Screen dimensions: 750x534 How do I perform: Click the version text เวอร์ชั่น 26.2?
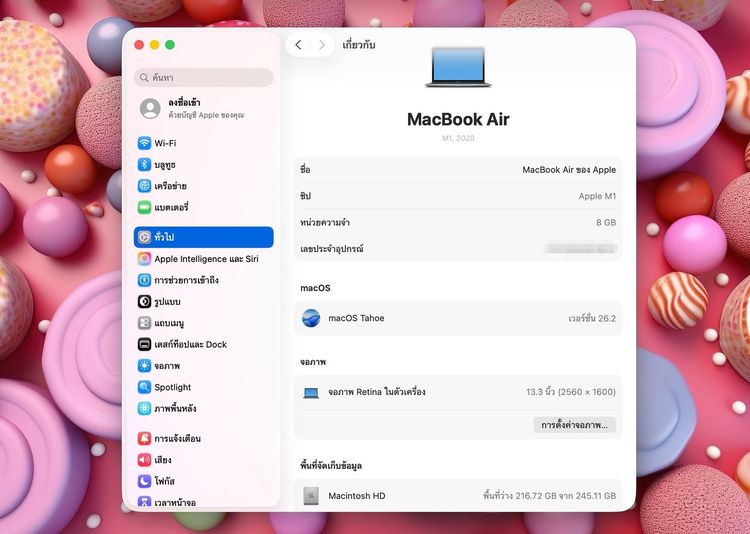tap(592, 319)
